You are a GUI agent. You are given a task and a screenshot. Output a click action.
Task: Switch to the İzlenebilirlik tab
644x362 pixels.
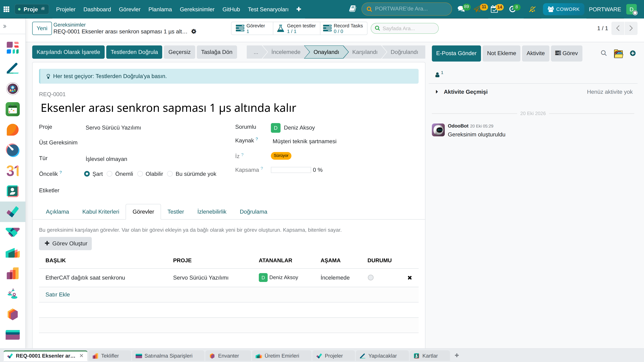pos(212,212)
